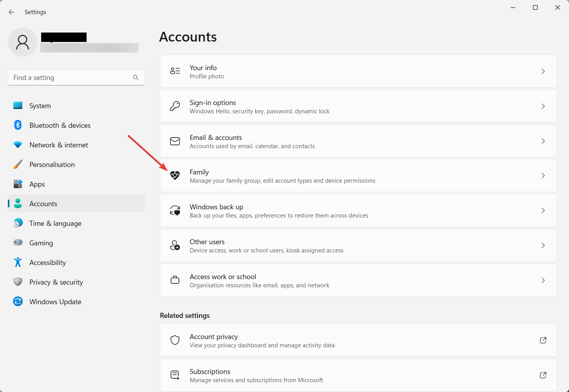Open Subscriptions management link
Screen dimensions: 569x392
(359, 375)
